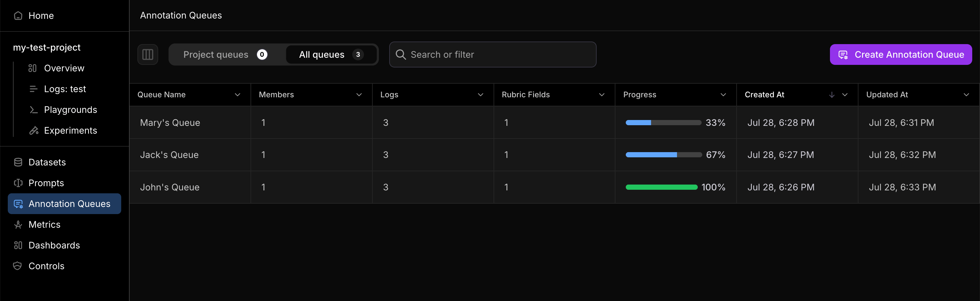Click the Annotation Queues sidebar icon

[x=18, y=204]
